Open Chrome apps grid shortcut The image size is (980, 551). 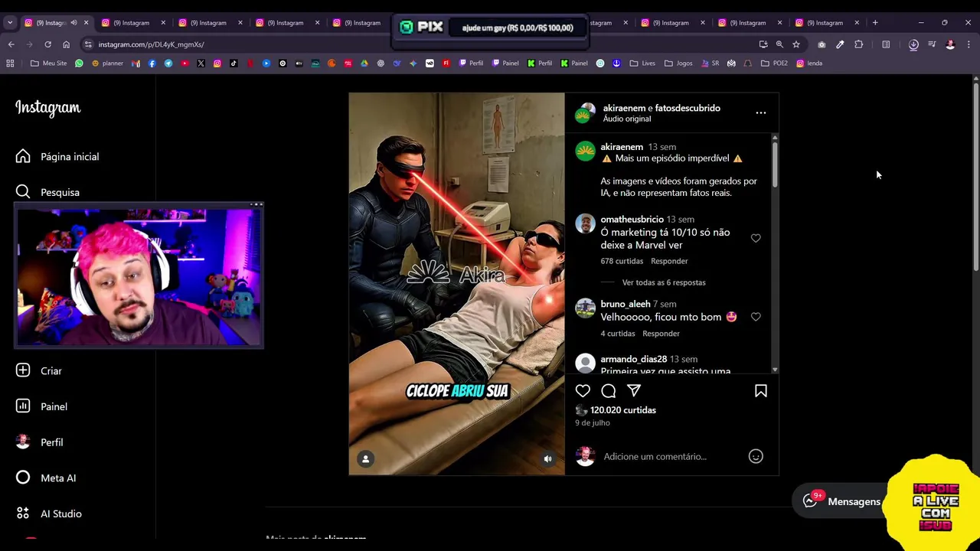click(x=10, y=64)
